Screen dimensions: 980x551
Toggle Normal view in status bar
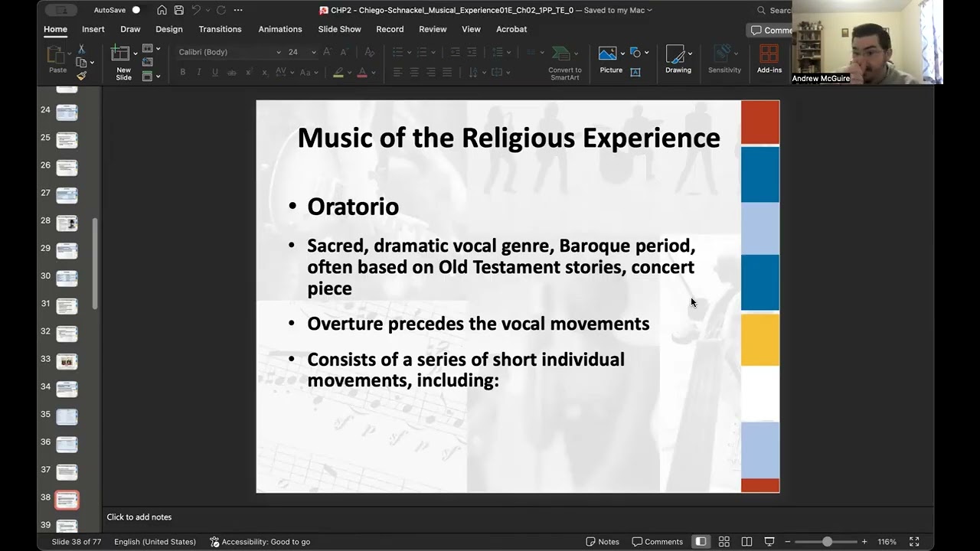[701, 542]
